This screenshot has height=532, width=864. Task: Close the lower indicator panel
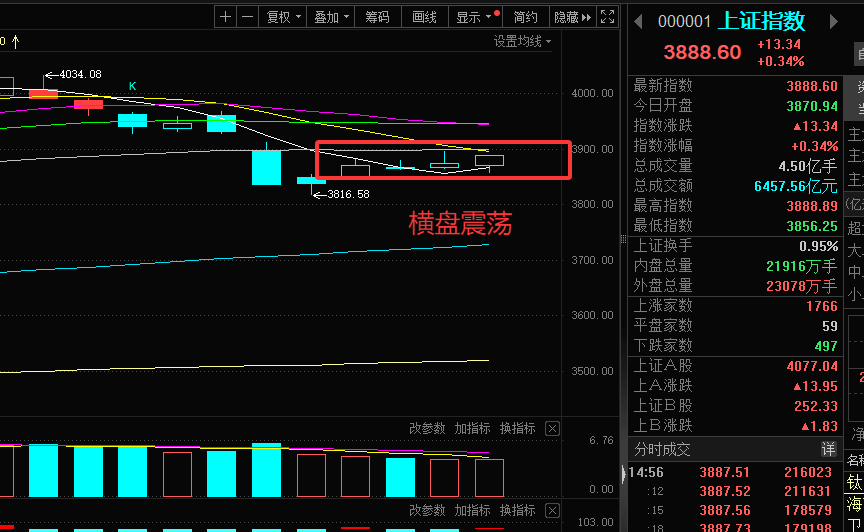[x=552, y=510]
